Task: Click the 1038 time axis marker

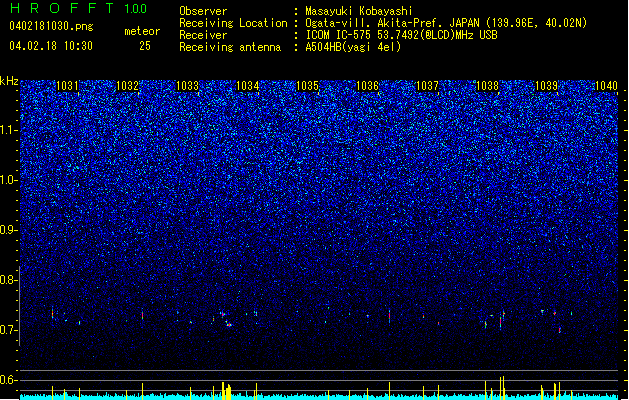Action: [487, 86]
